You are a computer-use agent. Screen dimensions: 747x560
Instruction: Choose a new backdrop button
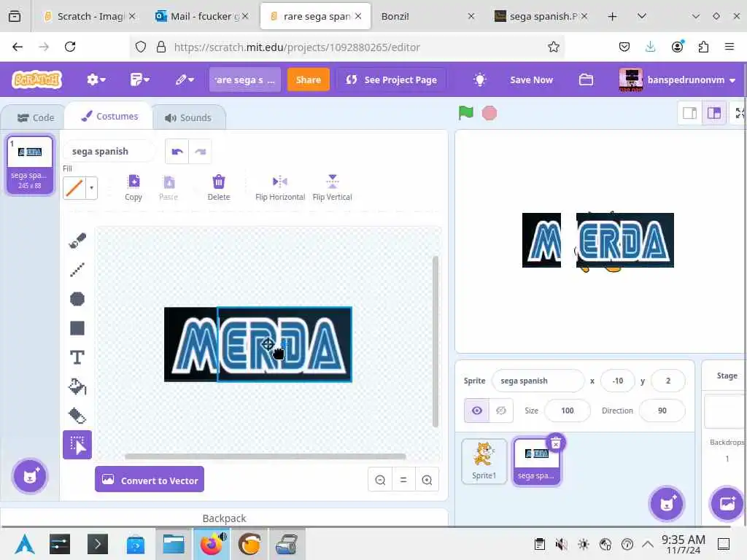[x=727, y=503]
